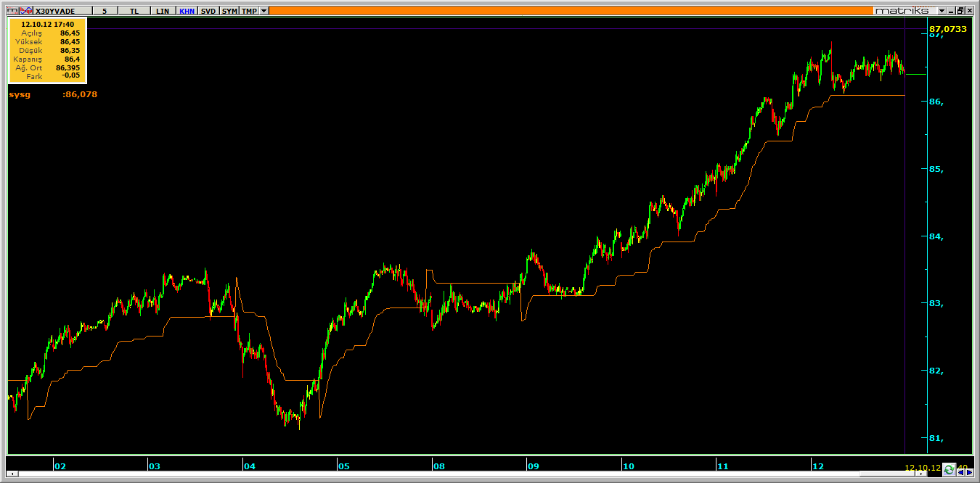Click the sysg value :86,078
Screen dimensions: 980x483
tap(80, 94)
